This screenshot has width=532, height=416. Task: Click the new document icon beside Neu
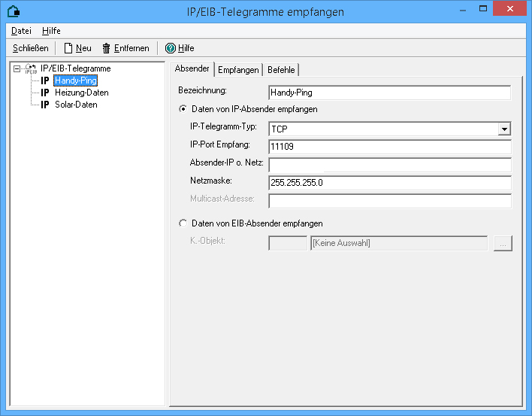(x=68, y=48)
